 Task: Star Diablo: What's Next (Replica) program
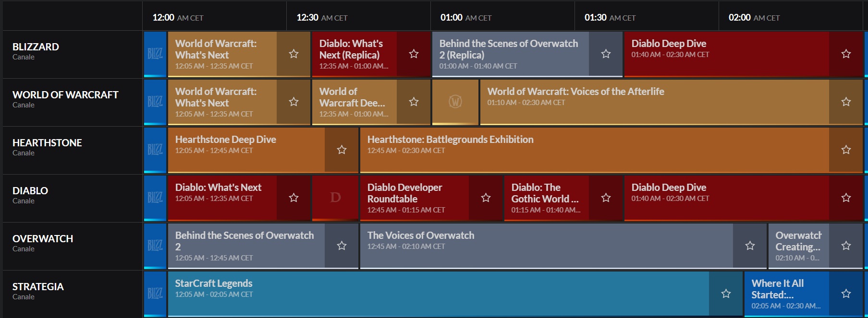[414, 54]
